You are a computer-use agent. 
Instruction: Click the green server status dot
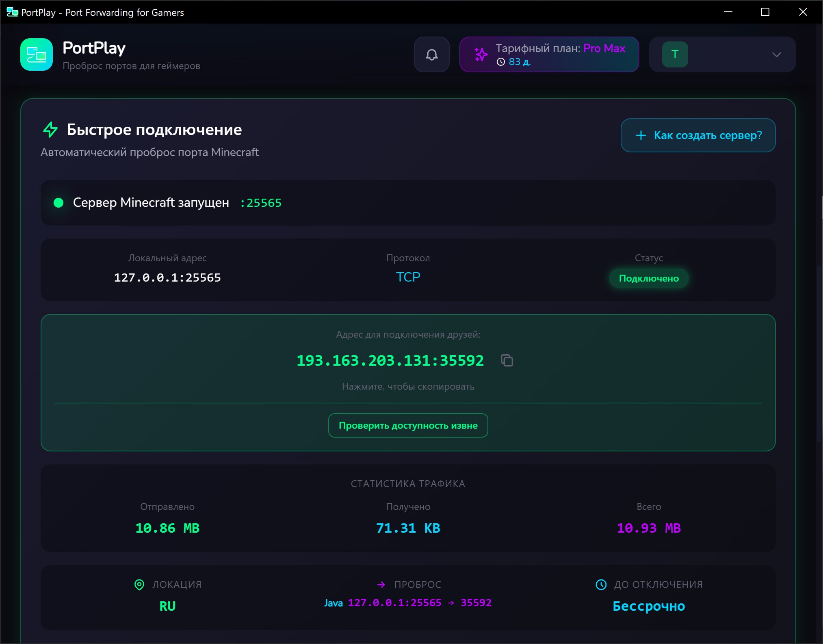pos(58,203)
